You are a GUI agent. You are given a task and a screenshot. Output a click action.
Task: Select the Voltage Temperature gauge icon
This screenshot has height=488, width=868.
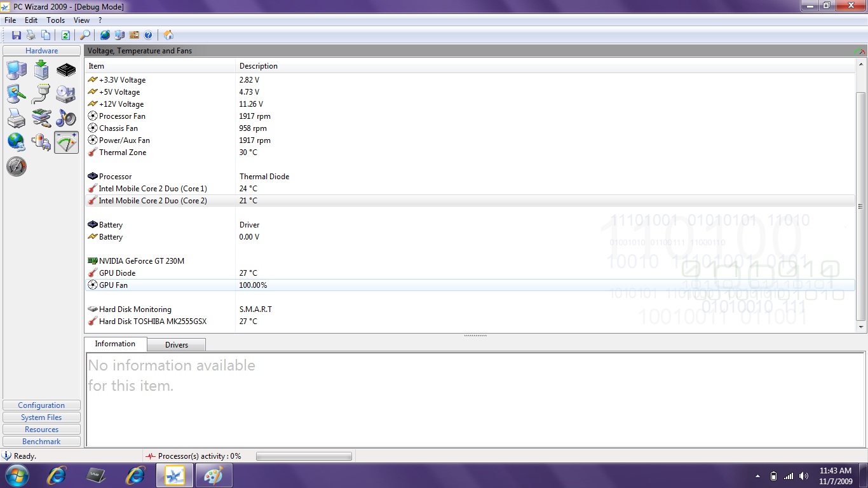(x=66, y=142)
